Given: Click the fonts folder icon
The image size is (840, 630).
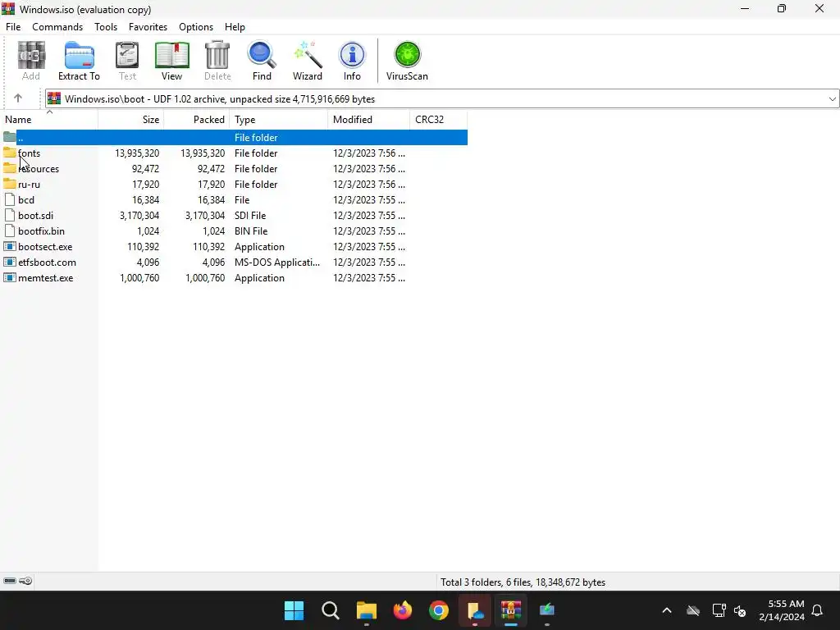Looking at the screenshot, I should (10, 153).
